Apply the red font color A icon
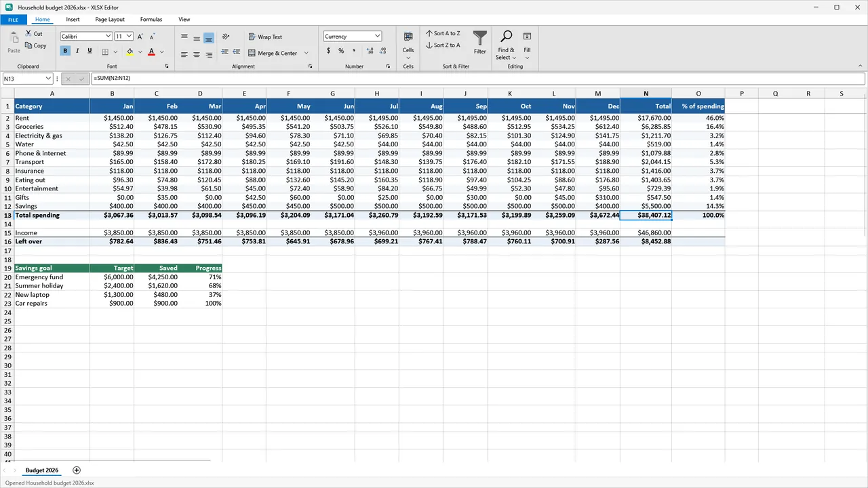Image resolution: width=868 pixels, height=488 pixels. pyautogui.click(x=151, y=52)
